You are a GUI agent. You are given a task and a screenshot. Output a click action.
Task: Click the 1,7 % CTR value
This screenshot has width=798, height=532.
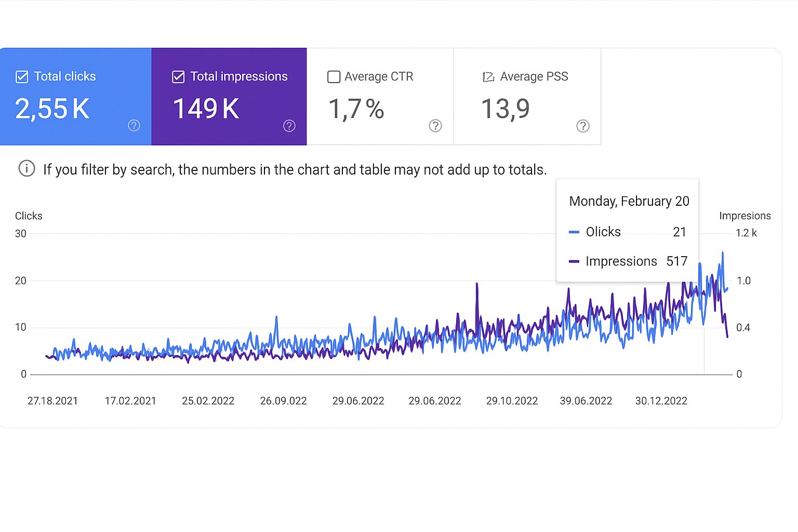[356, 109]
